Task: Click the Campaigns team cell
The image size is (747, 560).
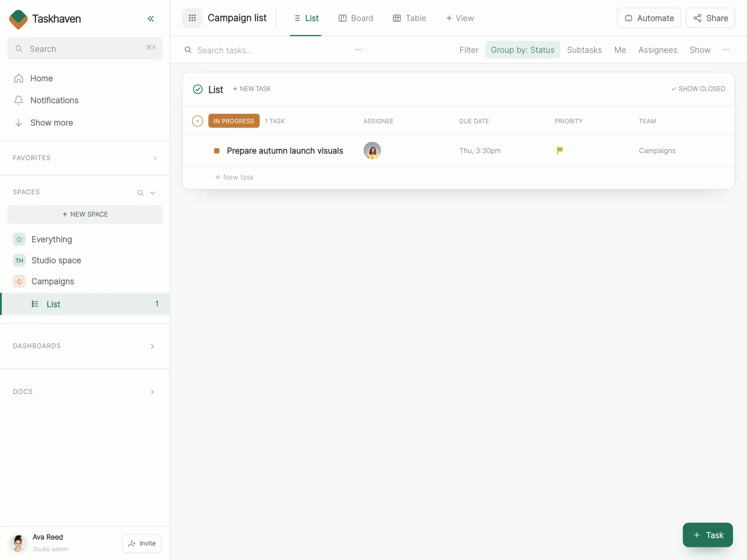Action: [x=657, y=151]
